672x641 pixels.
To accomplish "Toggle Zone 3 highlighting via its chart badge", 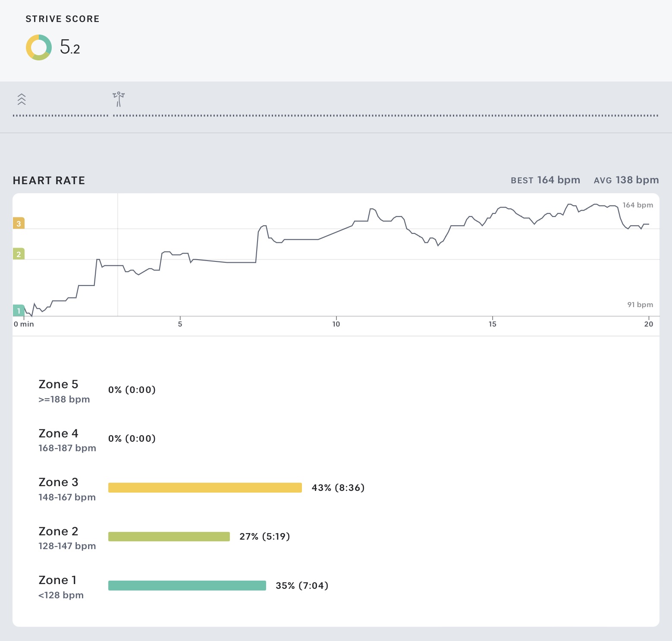I will click(18, 224).
